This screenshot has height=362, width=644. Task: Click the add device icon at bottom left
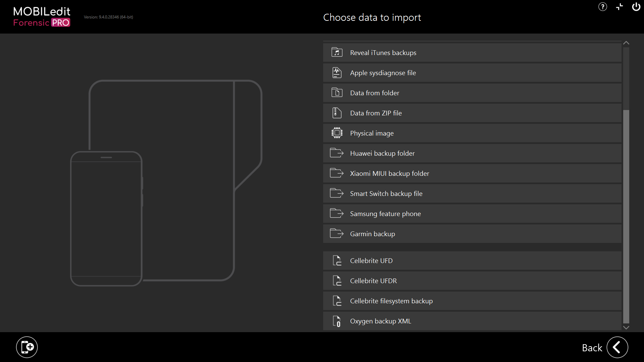27,347
